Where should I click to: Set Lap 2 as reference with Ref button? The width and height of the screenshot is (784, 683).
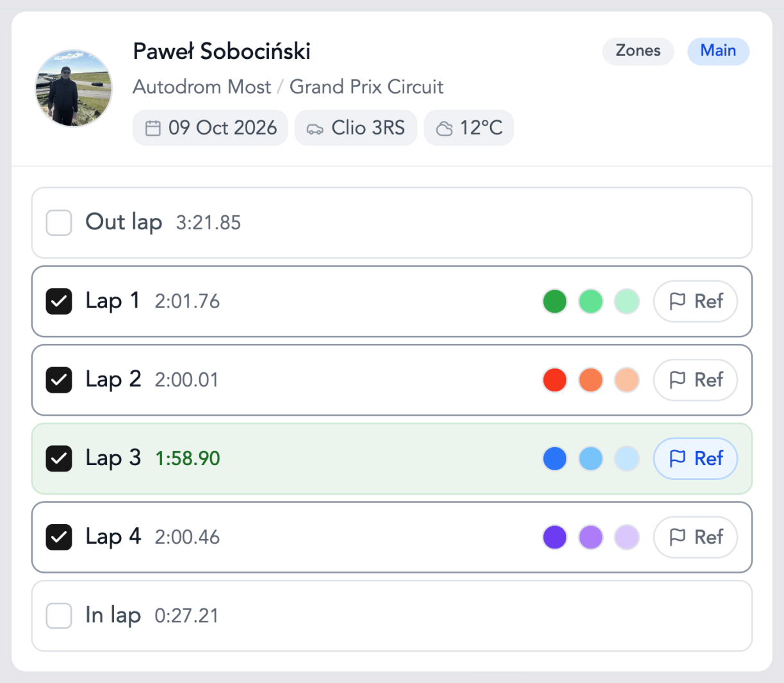coord(696,380)
